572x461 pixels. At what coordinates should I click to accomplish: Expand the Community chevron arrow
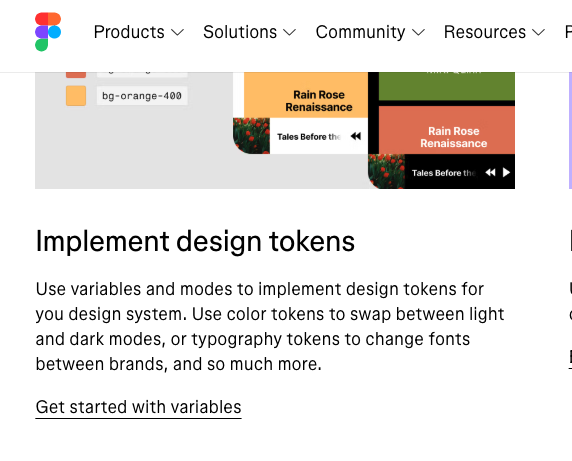[418, 33]
